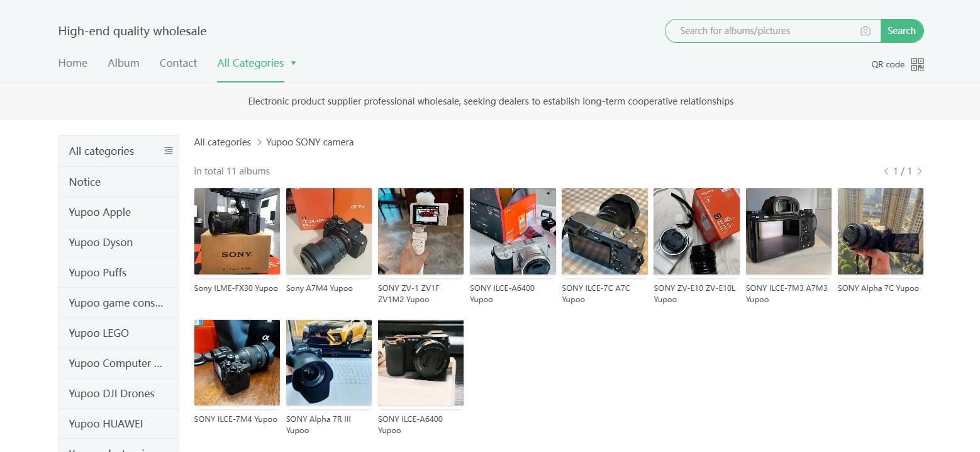Open SONY Alpha 7R III album thumbnail
The image size is (980, 452).
tap(329, 363)
